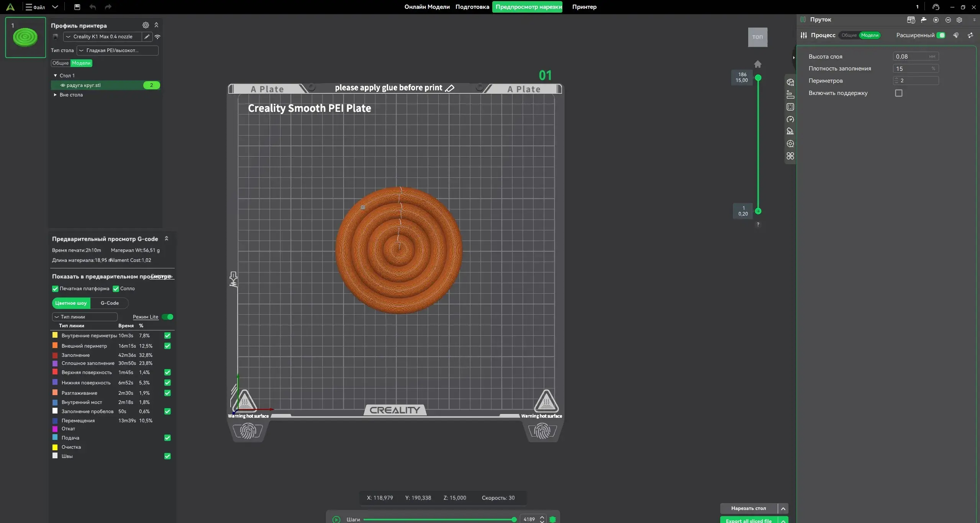Click the top handle of layer slider

pyautogui.click(x=758, y=78)
